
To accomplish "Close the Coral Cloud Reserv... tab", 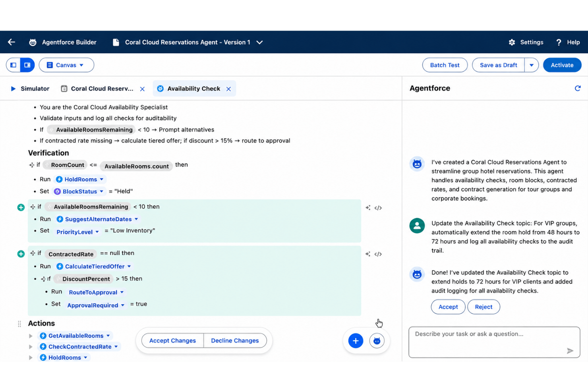I will pos(142,89).
